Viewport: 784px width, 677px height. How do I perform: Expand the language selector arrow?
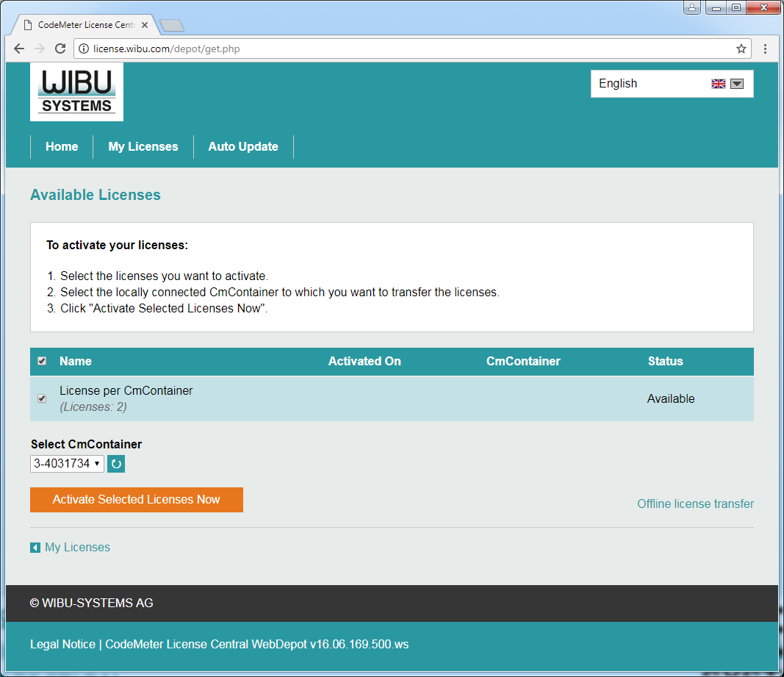coord(737,84)
